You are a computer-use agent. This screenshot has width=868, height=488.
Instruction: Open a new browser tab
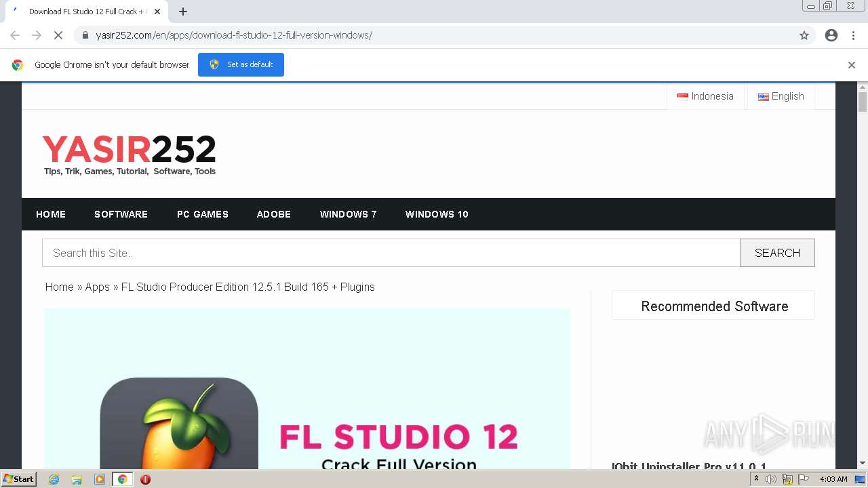click(x=183, y=12)
